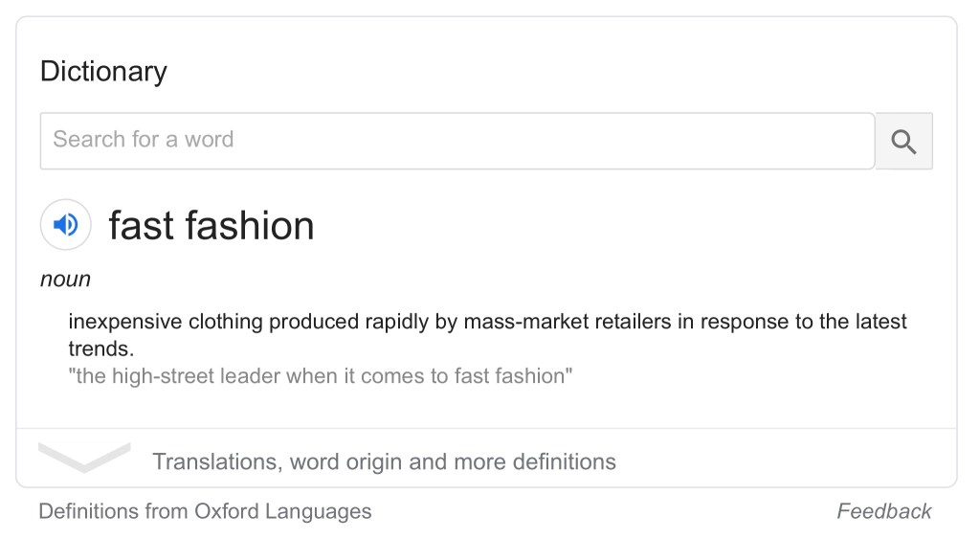Screen dimensions: 980x539
Task: Open the Feedback link
Action: pos(883,511)
